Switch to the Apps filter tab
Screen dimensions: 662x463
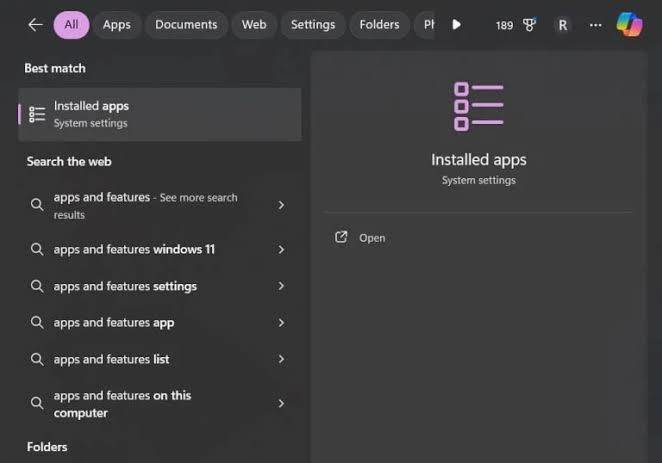[x=117, y=25]
